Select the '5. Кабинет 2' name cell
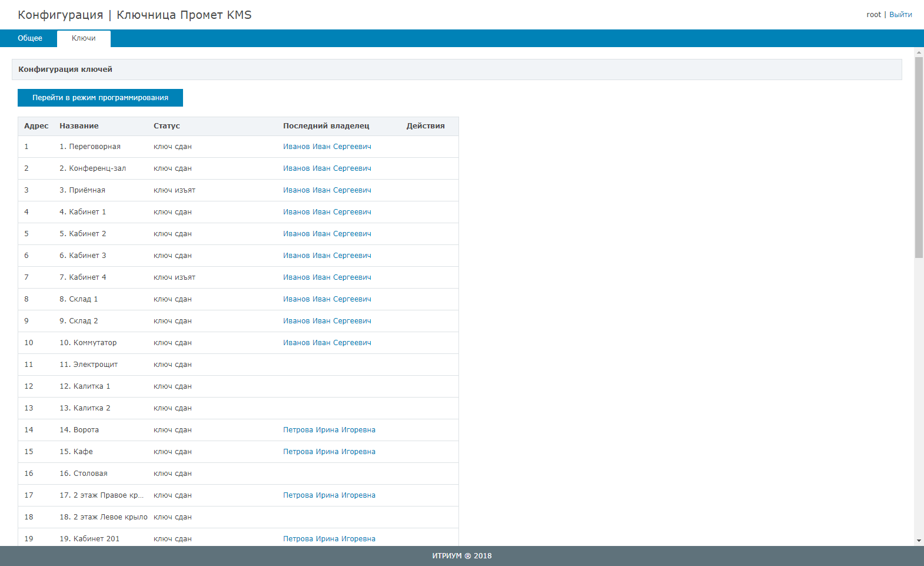Image resolution: width=924 pixels, height=566 pixels. pos(83,234)
